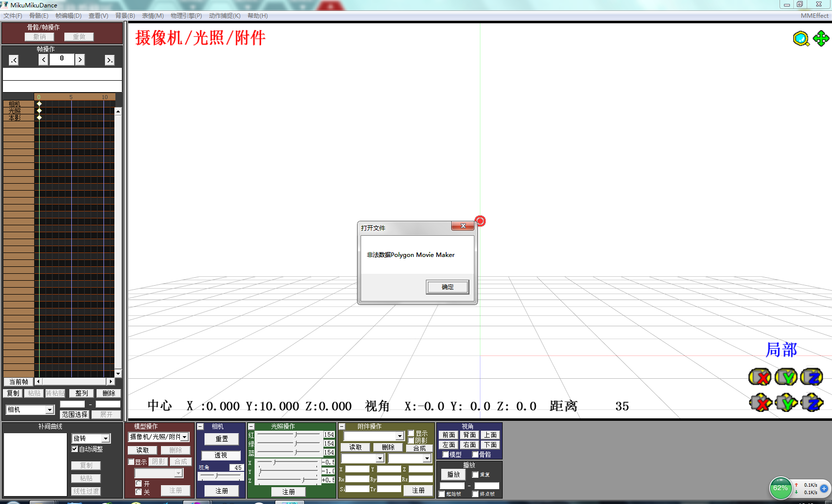Click the 62% network monitor widget
832x504 pixels.
(x=780, y=488)
